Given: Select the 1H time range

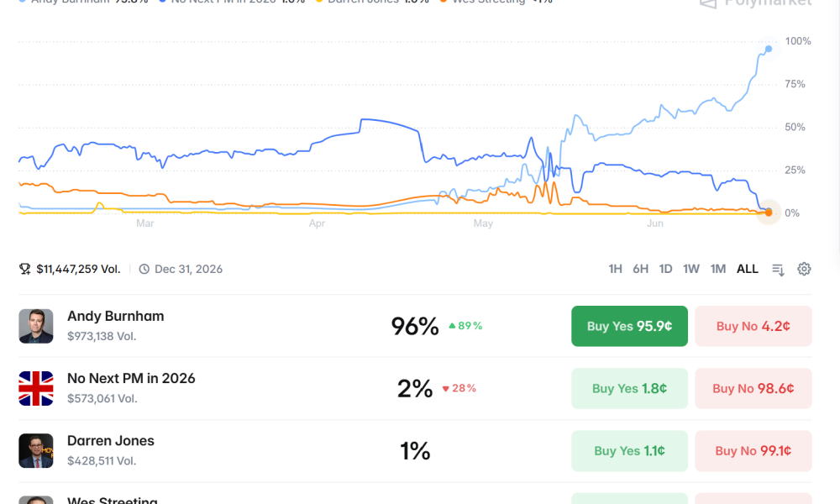Looking at the screenshot, I should 615,269.
